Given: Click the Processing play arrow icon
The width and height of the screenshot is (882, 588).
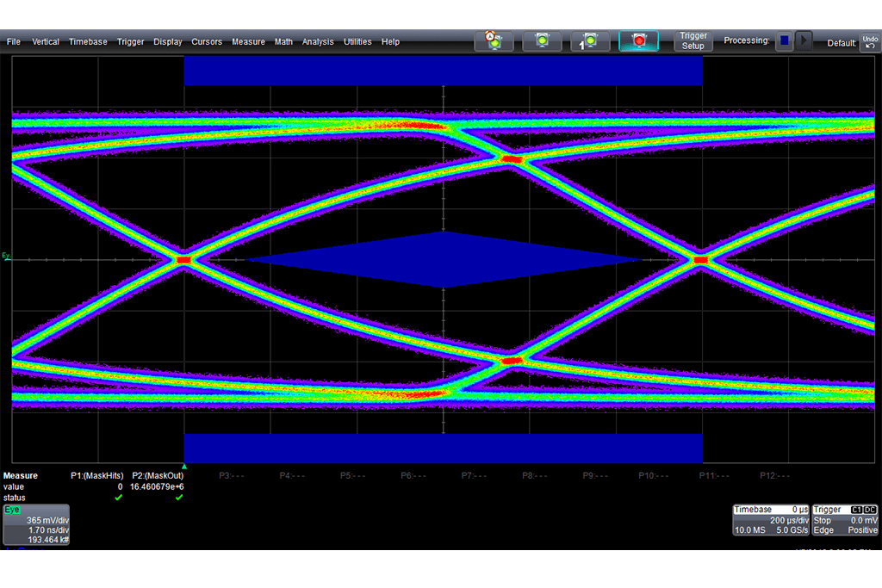Looking at the screenshot, I should (804, 40).
